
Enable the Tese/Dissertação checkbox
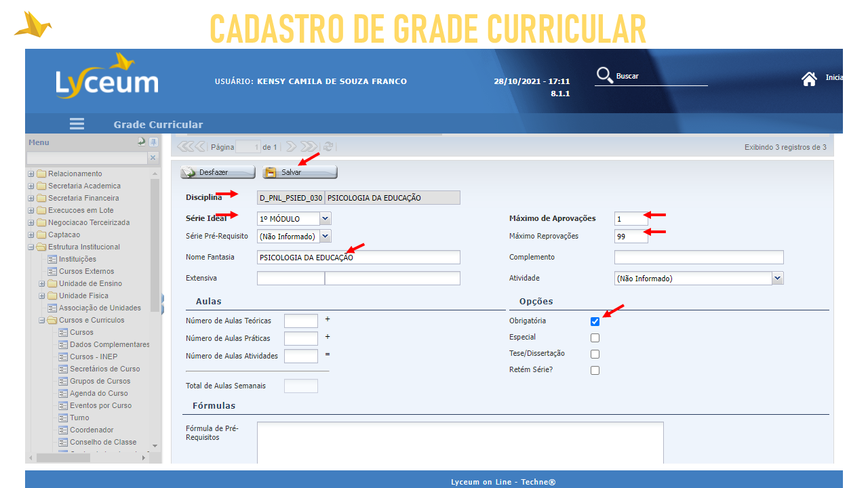coord(595,354)
